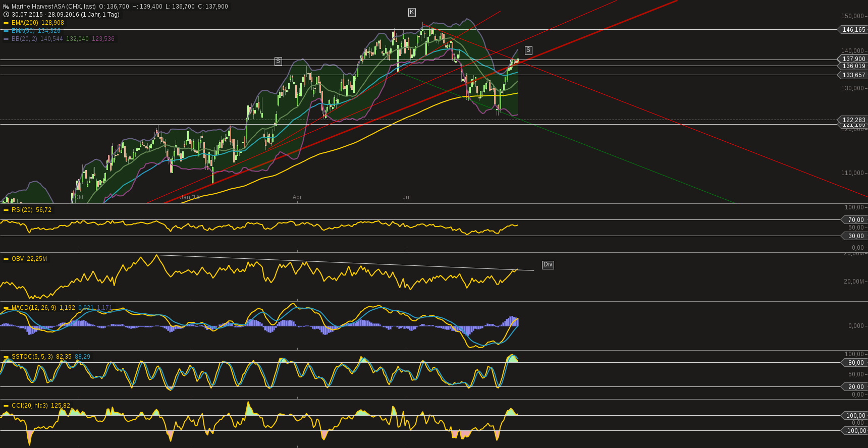This screenshot has height=448, width=868.
Task: Click the 122,283 price level tag
Action: click(853, 120)
